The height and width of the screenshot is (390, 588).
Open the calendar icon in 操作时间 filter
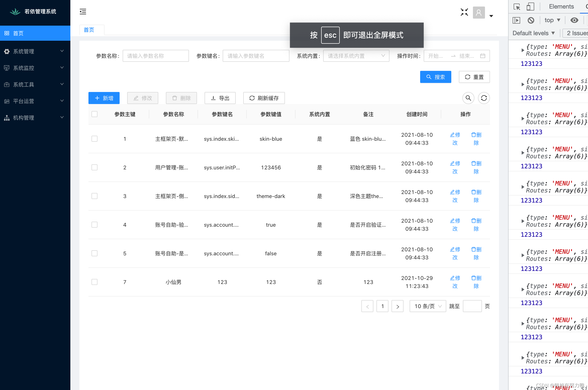pyautogui.click(x=483, y=56)
